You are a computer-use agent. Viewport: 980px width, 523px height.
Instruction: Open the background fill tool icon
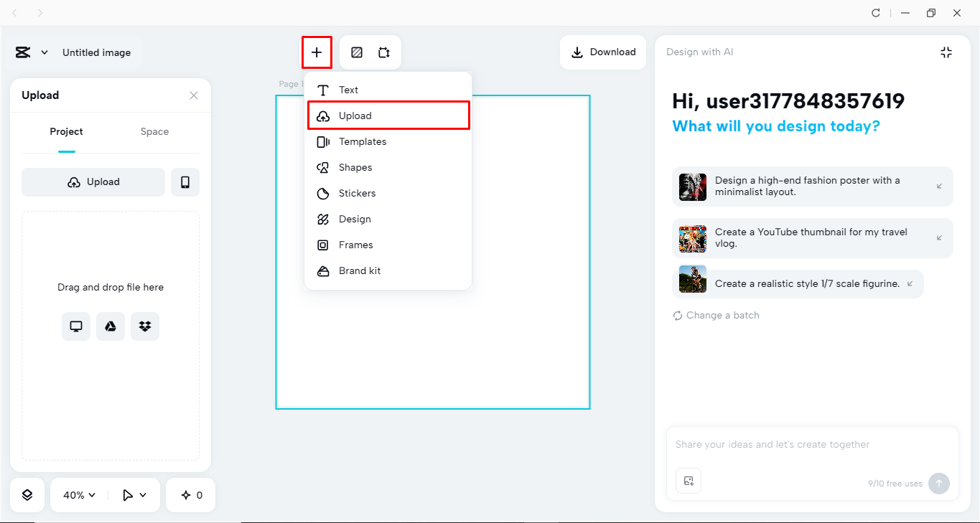pos(357,52)
